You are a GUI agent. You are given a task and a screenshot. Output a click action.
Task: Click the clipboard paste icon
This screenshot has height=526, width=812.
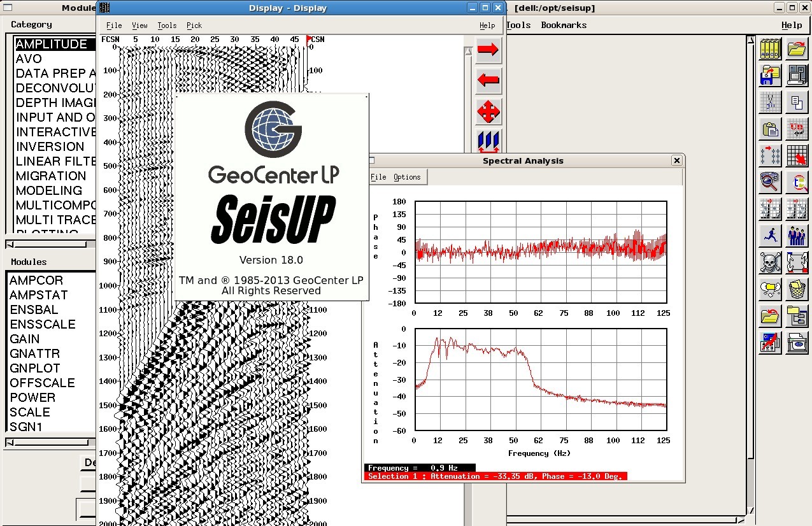coord(771,129)
